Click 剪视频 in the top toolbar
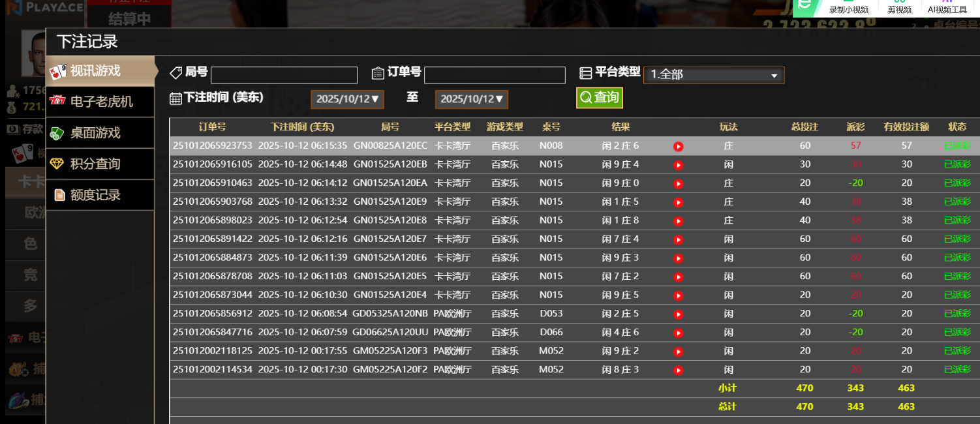 899,9
